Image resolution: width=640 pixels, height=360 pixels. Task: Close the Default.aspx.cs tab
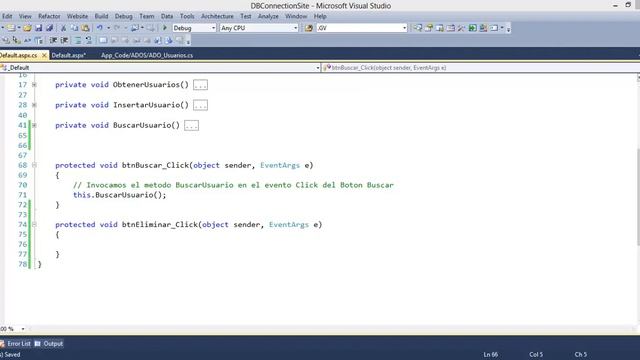pyautogui.click(x=44, y=55)
